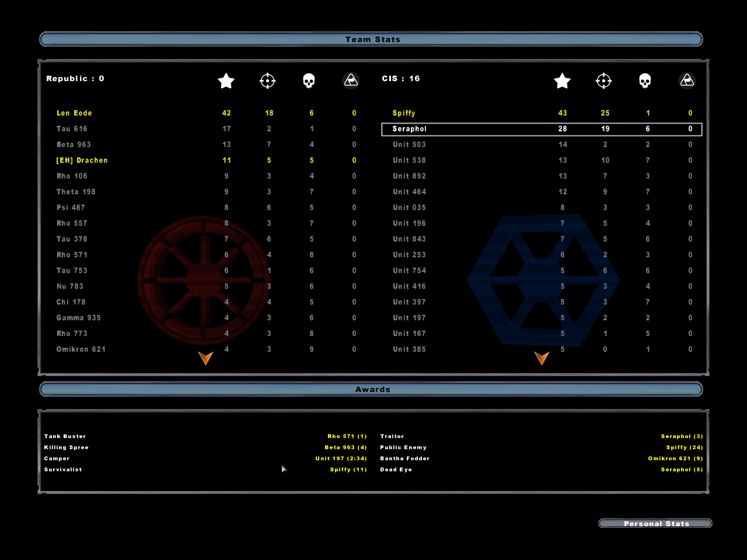Open the Personal Stats screen

coord(655,523)
